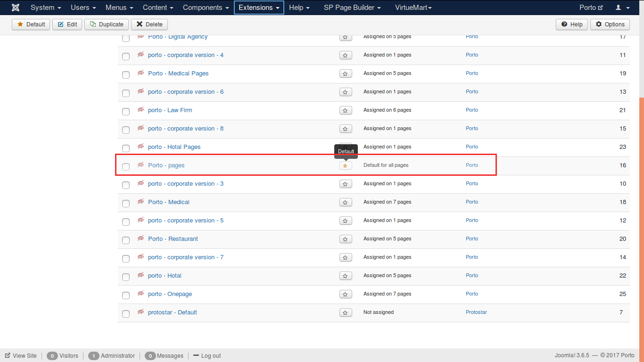Open the Options button

pos(610,25)
